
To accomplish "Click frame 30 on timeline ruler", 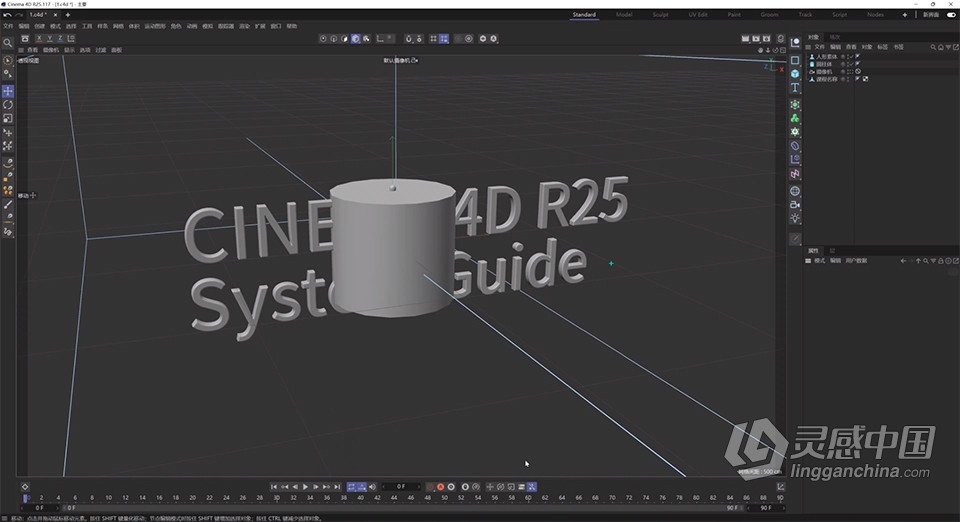I will tap(276, 498).
